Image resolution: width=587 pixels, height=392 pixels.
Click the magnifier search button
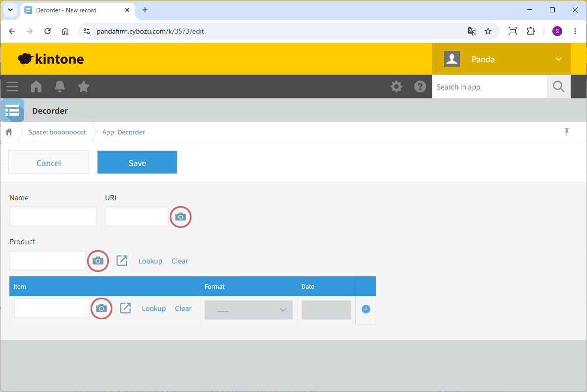tap(559, 87)
